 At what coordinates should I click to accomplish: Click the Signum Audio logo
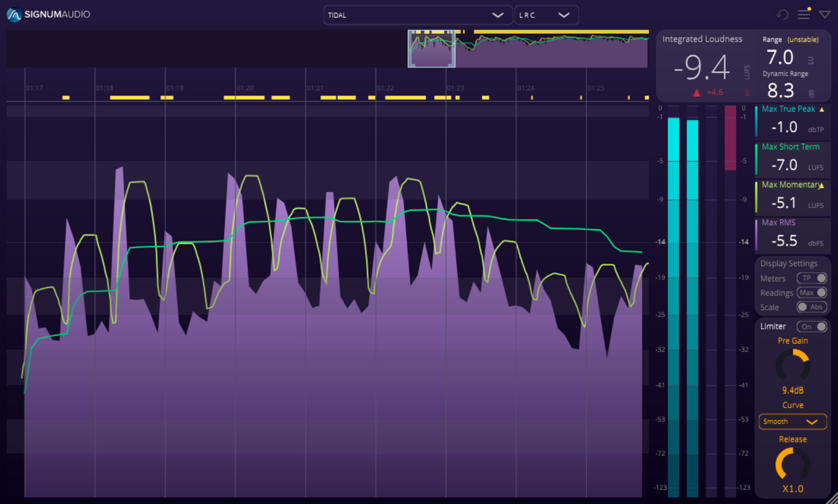coord(49,14)
